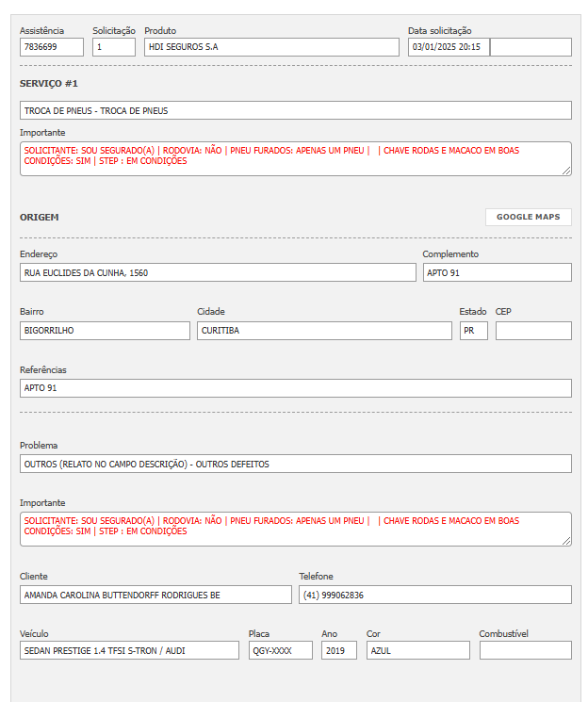Focus the Cliente name field
This screenshot has height=702, width=588.
pos(155,595)
